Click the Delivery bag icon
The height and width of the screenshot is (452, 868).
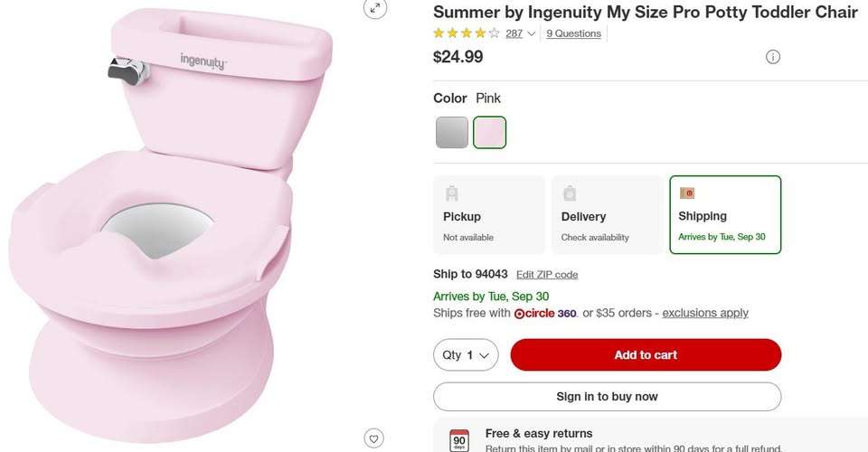point(570,193)
